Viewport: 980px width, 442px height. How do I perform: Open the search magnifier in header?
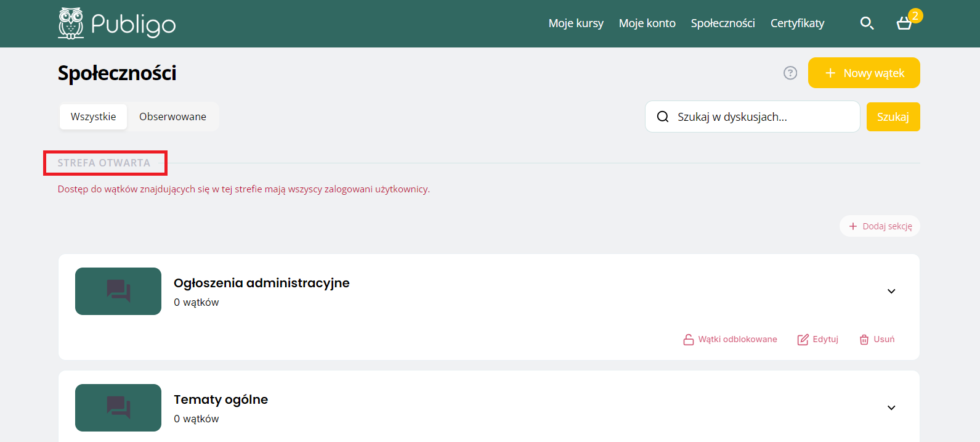(x=867, y=23)
